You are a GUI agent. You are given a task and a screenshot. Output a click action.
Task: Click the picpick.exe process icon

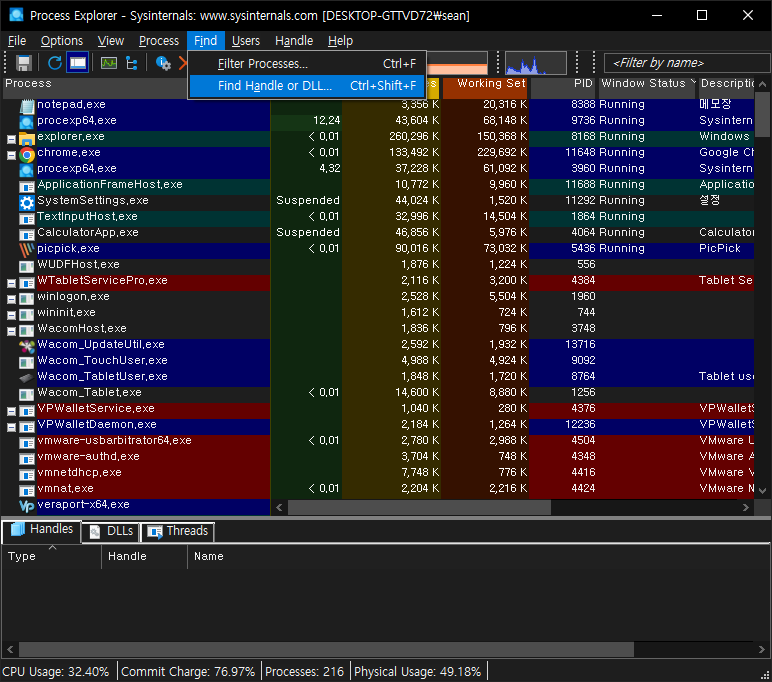point(27,250)
